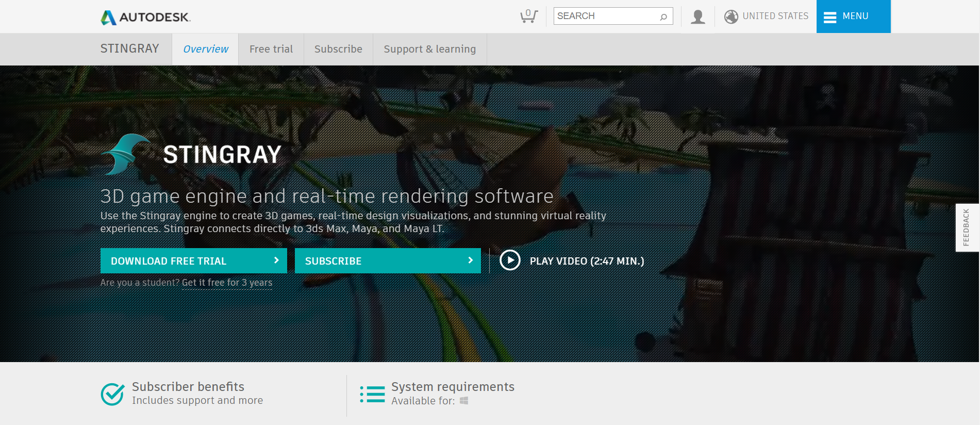Click the STINGRAY product title
Viewport: 980px width, 425px height.
click(x=130, y=48)
